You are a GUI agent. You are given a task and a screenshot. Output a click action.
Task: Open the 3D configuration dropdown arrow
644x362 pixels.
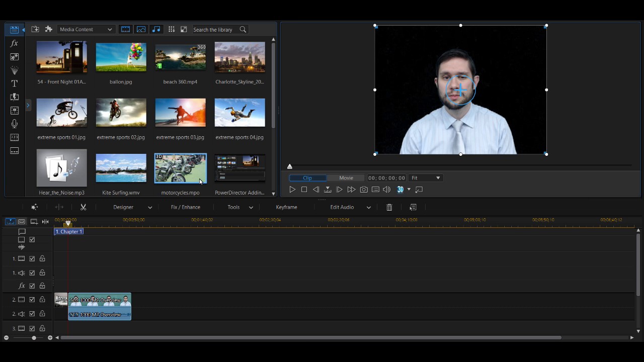tap(409, 190)
